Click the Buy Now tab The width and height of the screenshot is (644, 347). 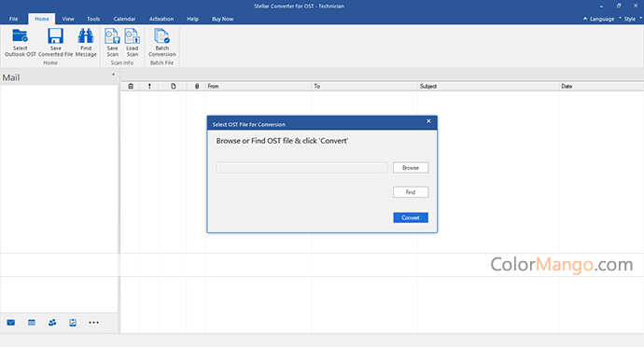[223, 19]
